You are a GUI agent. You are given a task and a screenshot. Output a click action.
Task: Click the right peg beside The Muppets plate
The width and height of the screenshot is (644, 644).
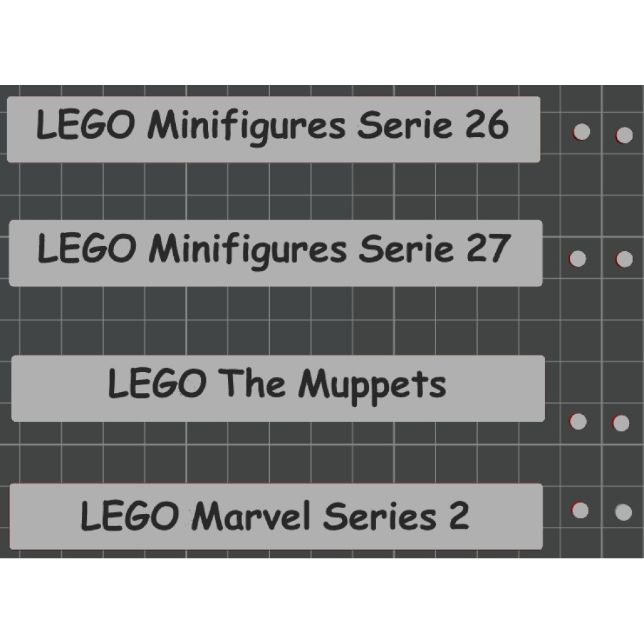pyautogui.click(x=621, y=423)
